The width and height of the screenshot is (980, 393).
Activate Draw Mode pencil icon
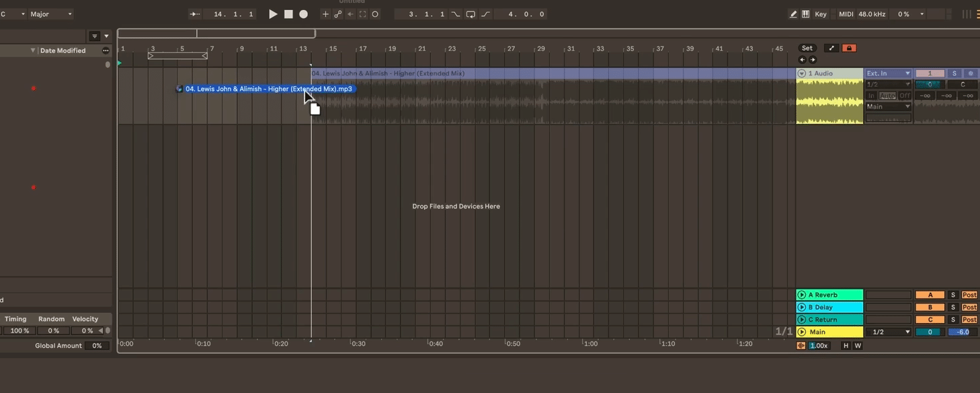[792, 13]
